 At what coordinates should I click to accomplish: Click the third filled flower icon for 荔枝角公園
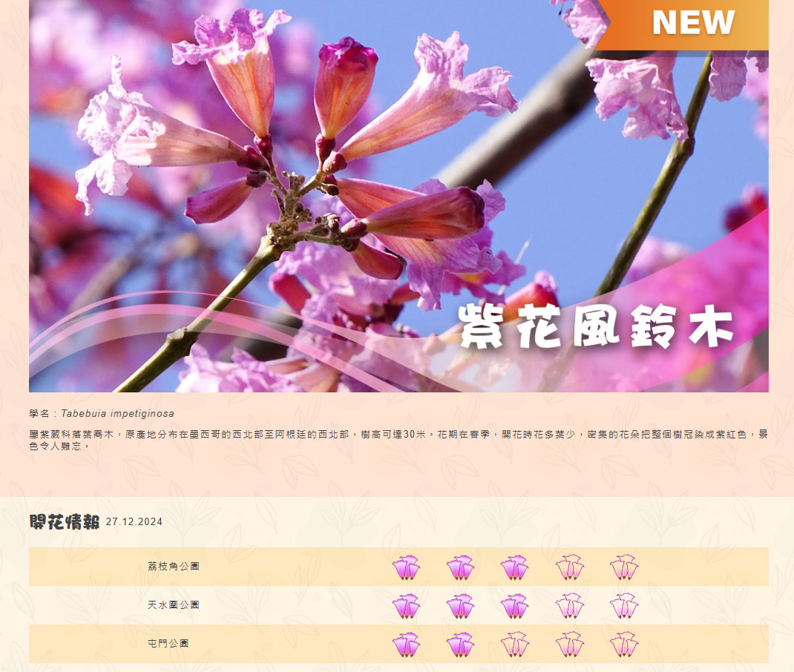pos(514,567)
